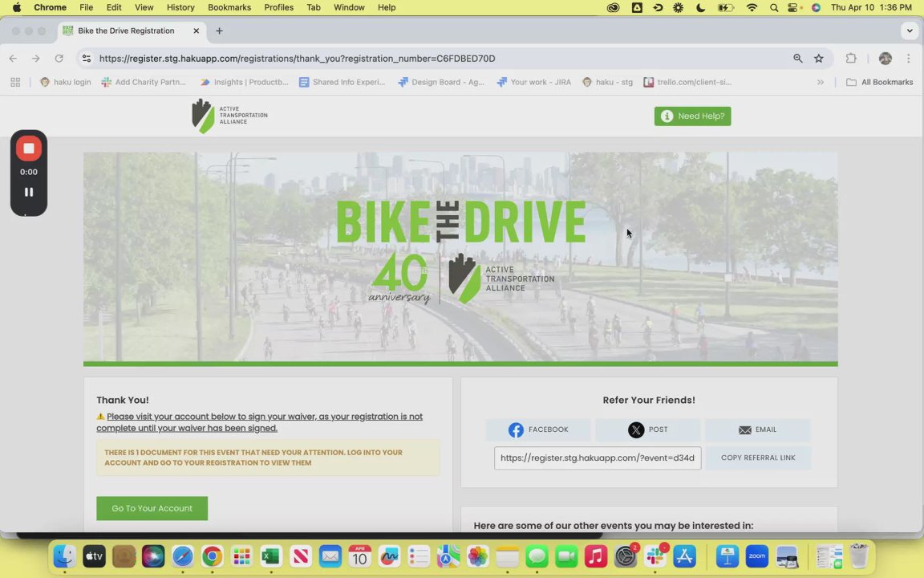This screenshot has width=924, height=578.
Task: Open Siri from the menu bar
Action: [x=816, y=8]
